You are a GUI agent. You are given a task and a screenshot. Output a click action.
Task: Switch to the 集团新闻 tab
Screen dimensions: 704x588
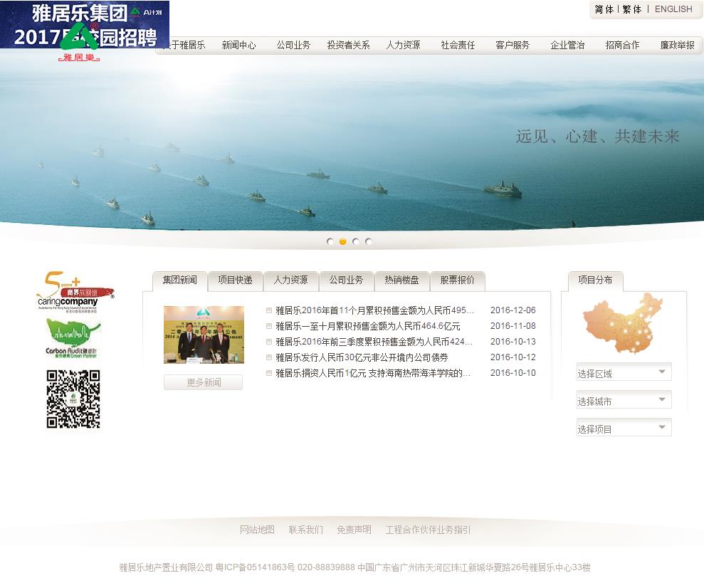click(x=179, y=280)
